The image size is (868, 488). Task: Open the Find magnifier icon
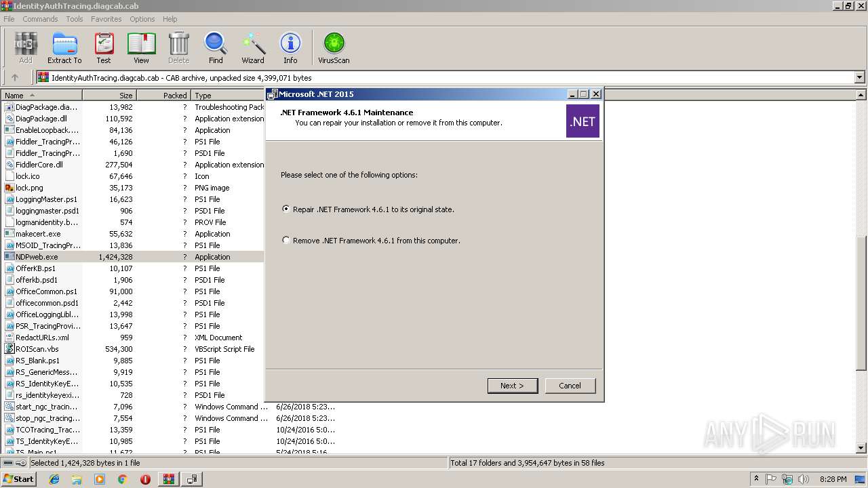tap(216, 48)
